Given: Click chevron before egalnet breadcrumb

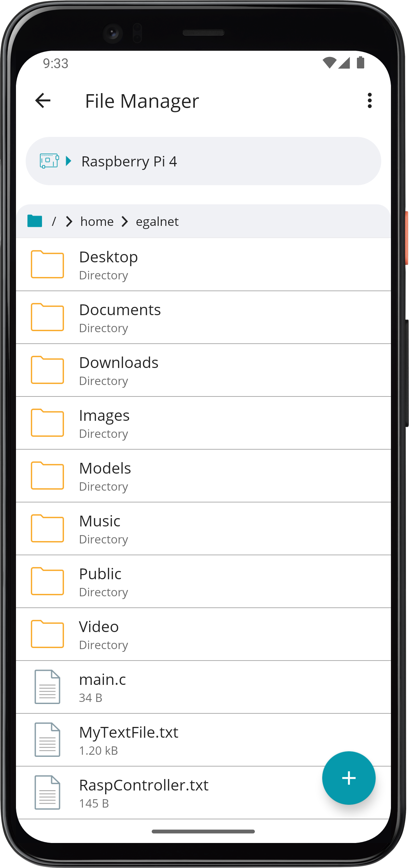Looking at the screenshot, I should (x=125, y=221).
